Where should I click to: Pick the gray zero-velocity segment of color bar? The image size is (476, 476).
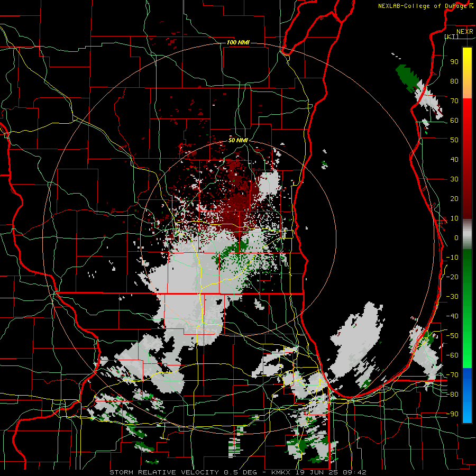[467, 234]
